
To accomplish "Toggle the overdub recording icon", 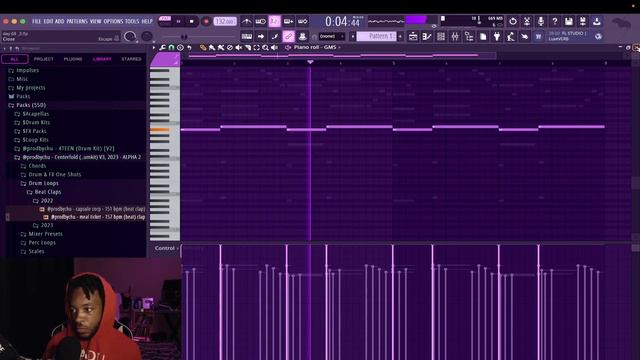I will pyautogui.click(x=288, y=21).
